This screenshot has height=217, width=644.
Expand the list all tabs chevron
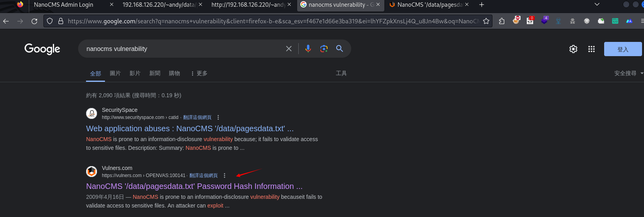pos(597,5)
